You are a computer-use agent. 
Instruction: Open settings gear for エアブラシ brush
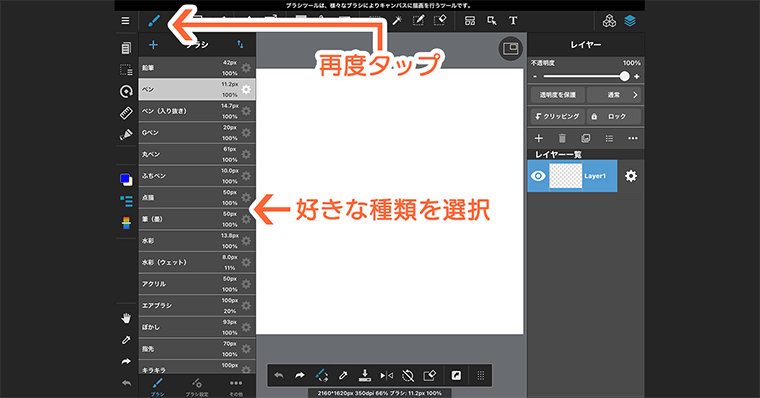tap(246, 305)
